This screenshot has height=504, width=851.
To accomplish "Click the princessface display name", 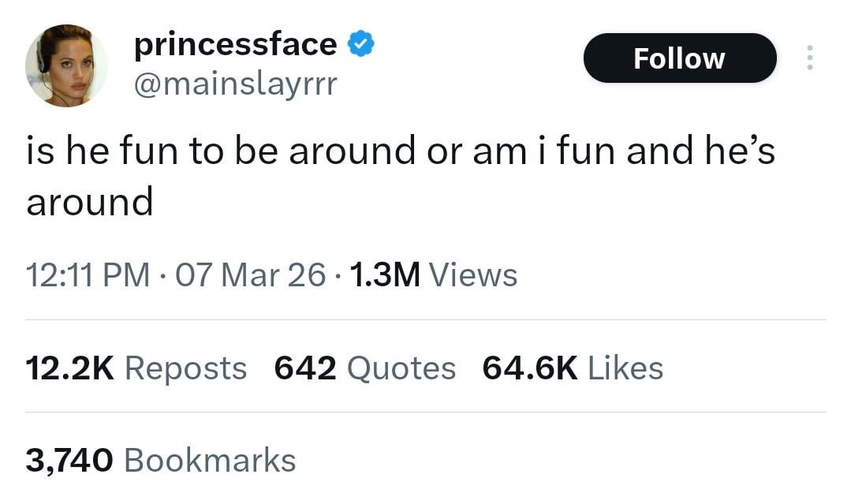I will (x=235, y=44).
